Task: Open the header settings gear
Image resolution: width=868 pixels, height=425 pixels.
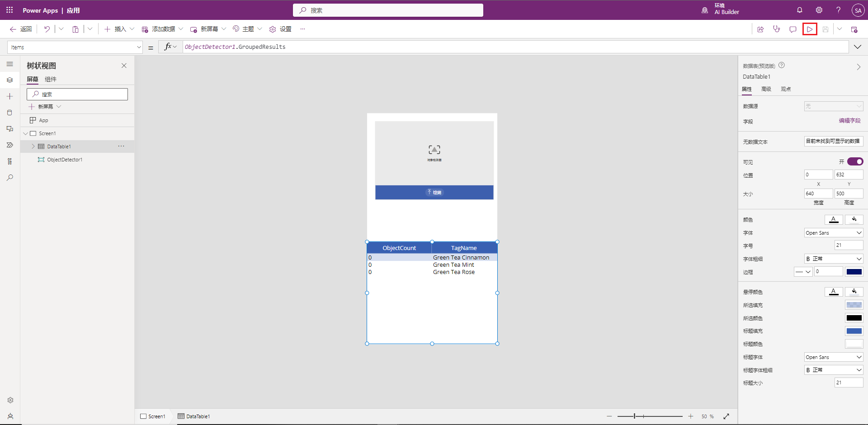Action: click(x=819, y=10)
